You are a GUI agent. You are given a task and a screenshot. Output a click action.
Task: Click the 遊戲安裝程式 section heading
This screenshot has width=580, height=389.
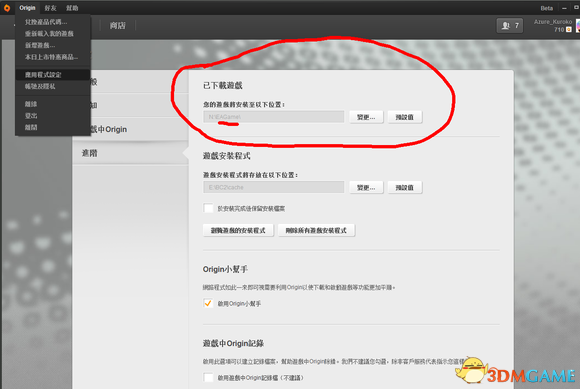(x=226, y=156)
